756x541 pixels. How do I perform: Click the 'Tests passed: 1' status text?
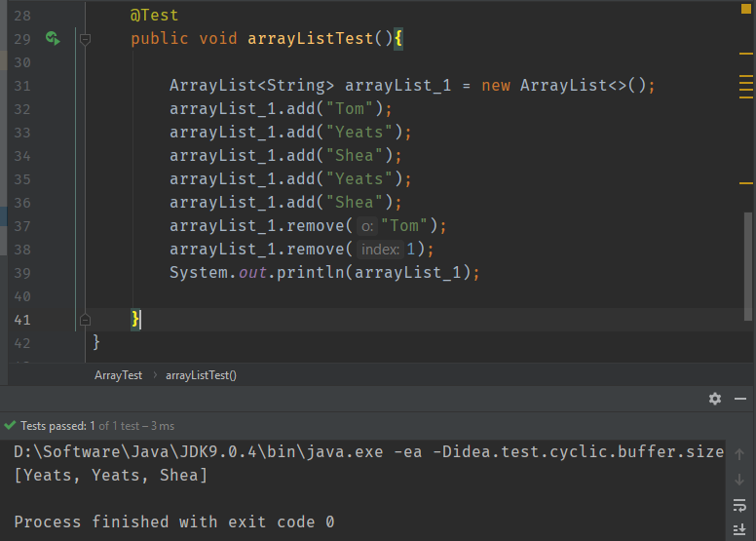[x=57, y=426]
